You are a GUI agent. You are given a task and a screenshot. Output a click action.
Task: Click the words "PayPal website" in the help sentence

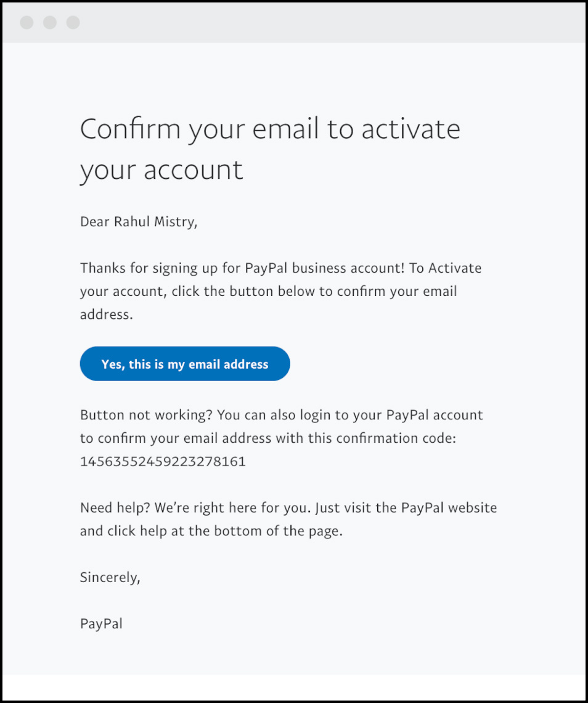click(x=449, y=508)
